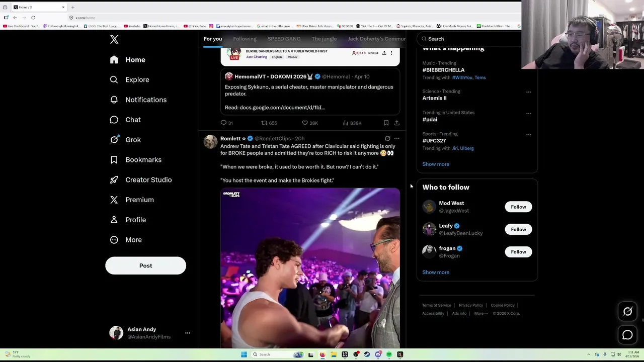Open the YouTube bookmark
Screen dimensions: 644x362
[x=132, y=26]
